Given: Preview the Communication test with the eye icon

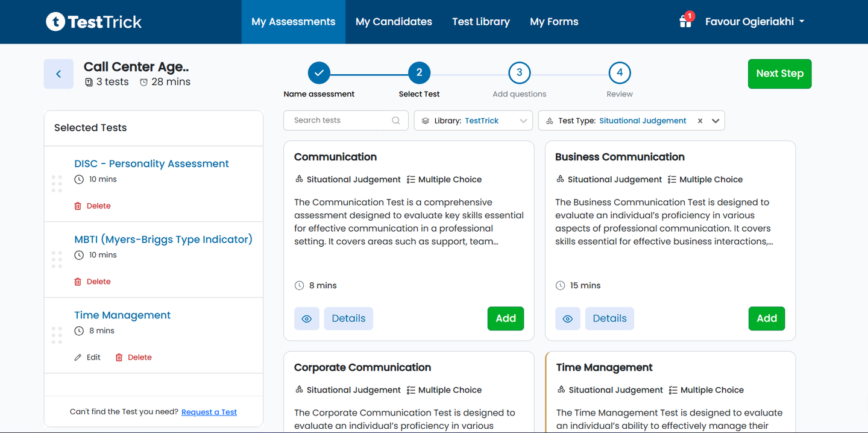Looking at the screenshot, I should pyautogui.click(x=307, y=318).
